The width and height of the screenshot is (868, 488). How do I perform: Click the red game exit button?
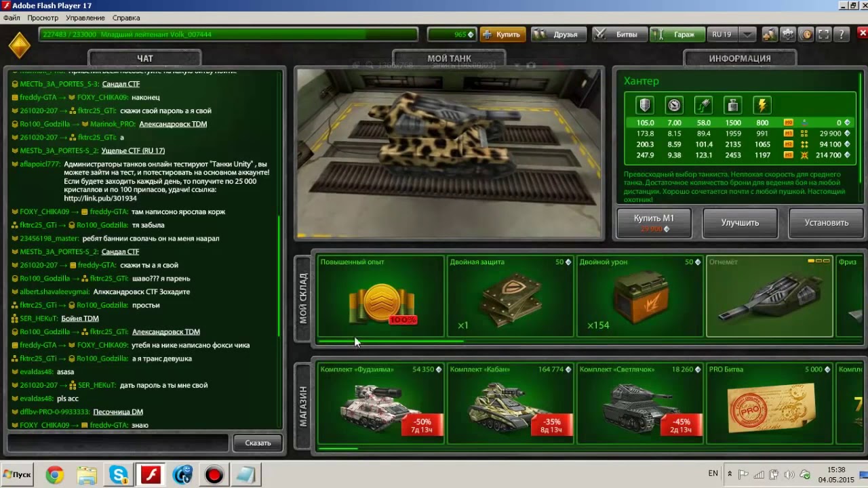(863, 33)
